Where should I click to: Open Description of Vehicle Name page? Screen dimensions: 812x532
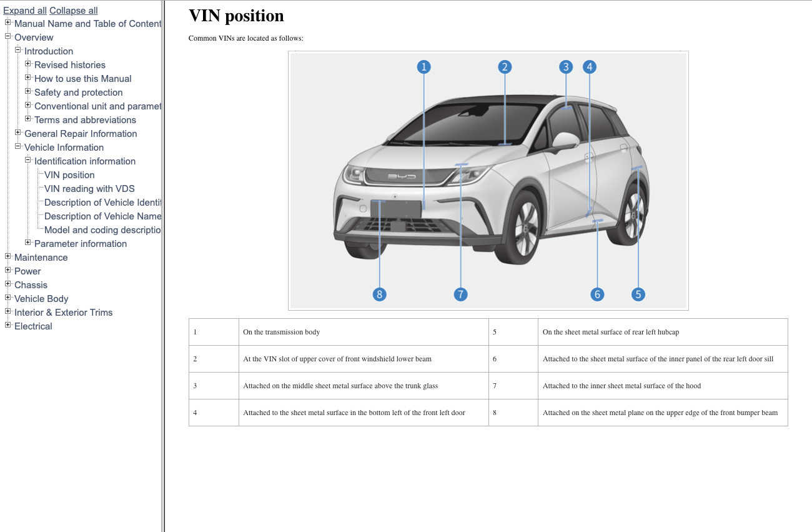click(102, 216)
